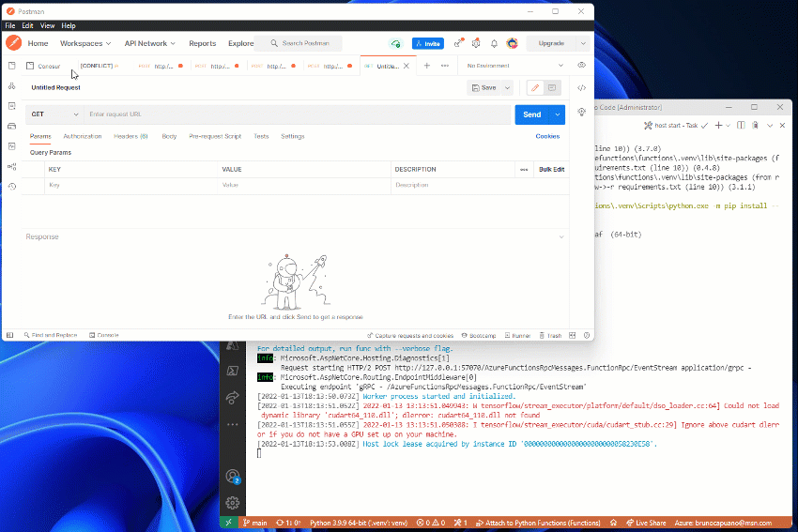Click the Enter request URL field
Screen dimensions: 798x532
(x=298, y=114)
